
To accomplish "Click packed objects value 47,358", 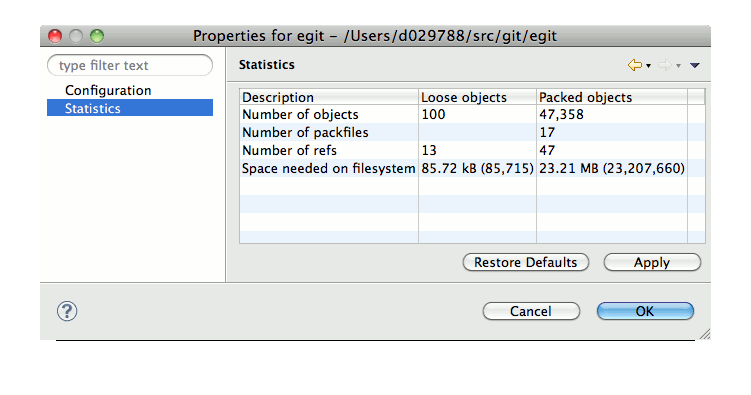I will click(561, 114).
